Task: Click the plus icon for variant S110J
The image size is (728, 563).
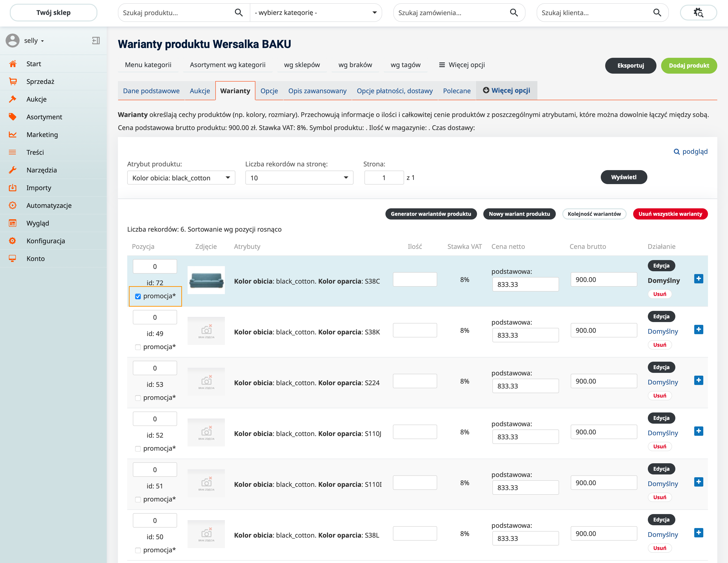Action: [x=698, y=431]
